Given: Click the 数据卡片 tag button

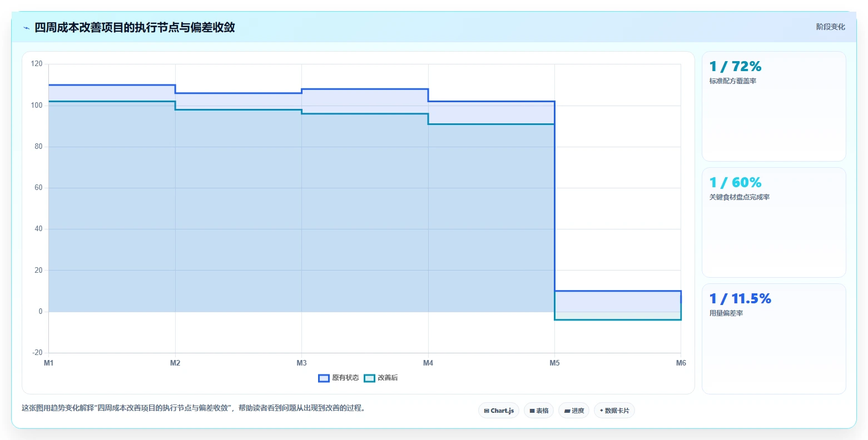Looking at the screenshot, I should (614, 411).
